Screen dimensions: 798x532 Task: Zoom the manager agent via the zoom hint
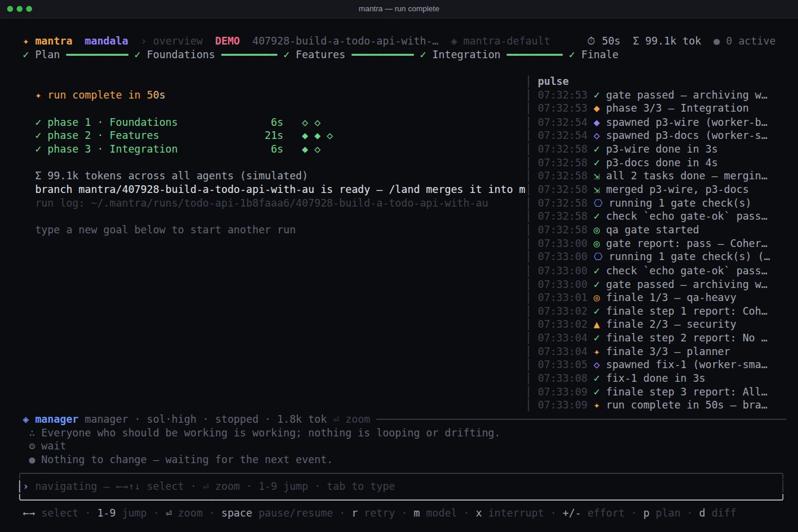(x=351, y=419)
